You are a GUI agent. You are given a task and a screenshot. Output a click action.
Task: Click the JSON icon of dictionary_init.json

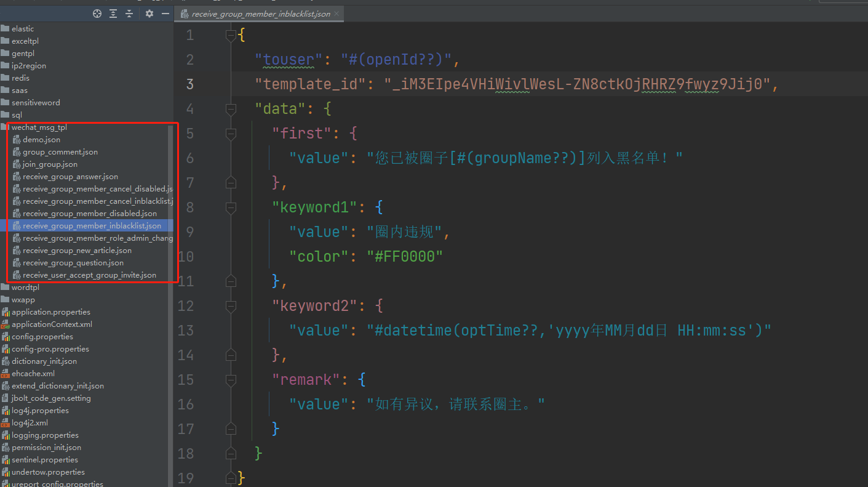(6, 361)
